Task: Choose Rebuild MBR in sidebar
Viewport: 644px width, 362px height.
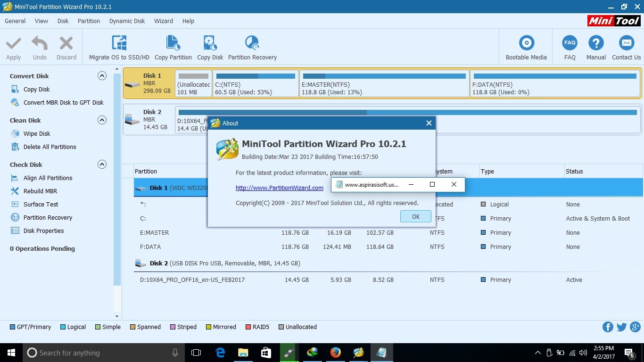Action: click(40, 191)
